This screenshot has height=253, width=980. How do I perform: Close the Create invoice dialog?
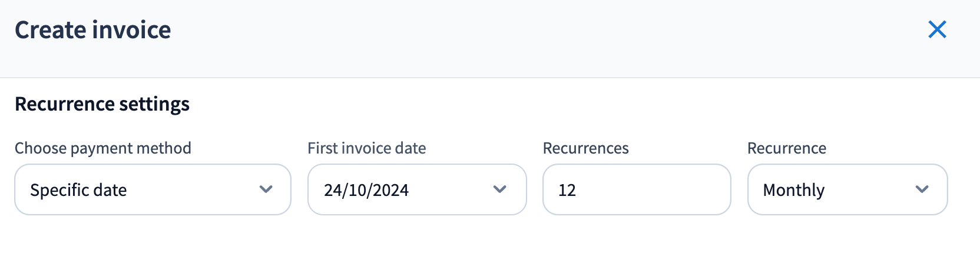click(x=937, y=29)
